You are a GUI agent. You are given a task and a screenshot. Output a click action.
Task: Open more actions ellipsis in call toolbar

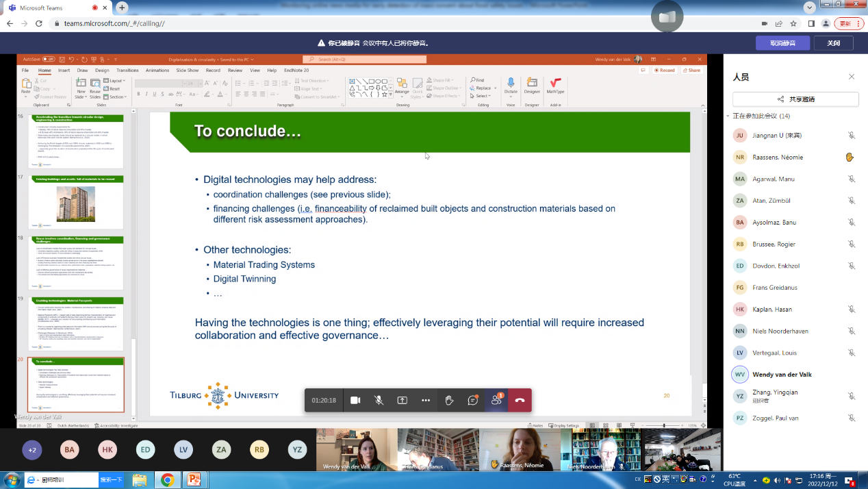tap(426, 401)
